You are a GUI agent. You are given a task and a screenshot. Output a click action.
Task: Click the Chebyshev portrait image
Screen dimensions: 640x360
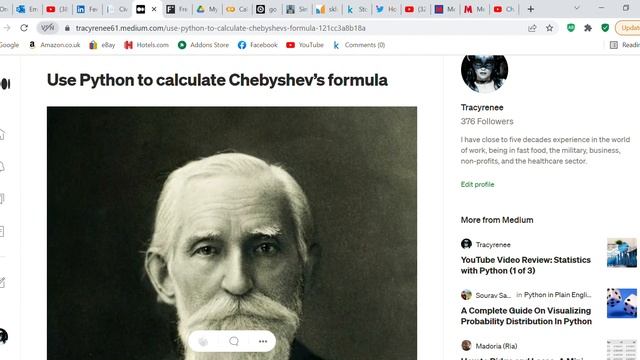(x=232, y=233)
